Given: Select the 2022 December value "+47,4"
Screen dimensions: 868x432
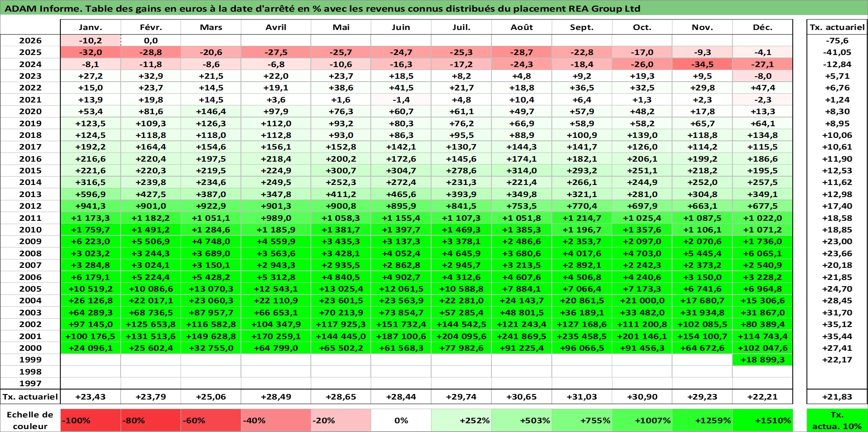Looking at the screenshot, I should pos(763,88).
